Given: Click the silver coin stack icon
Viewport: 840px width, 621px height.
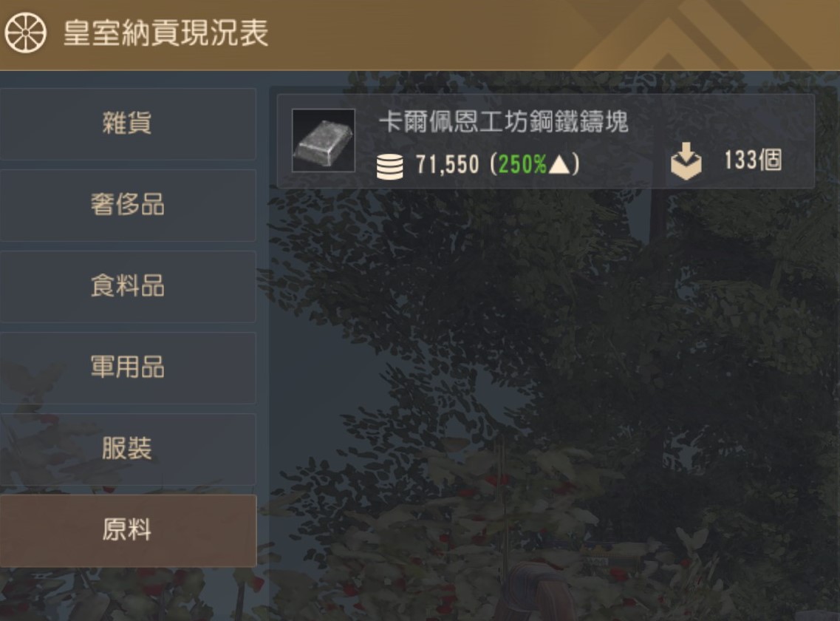Looking at the screenshot, I should (x=389, y=166).
